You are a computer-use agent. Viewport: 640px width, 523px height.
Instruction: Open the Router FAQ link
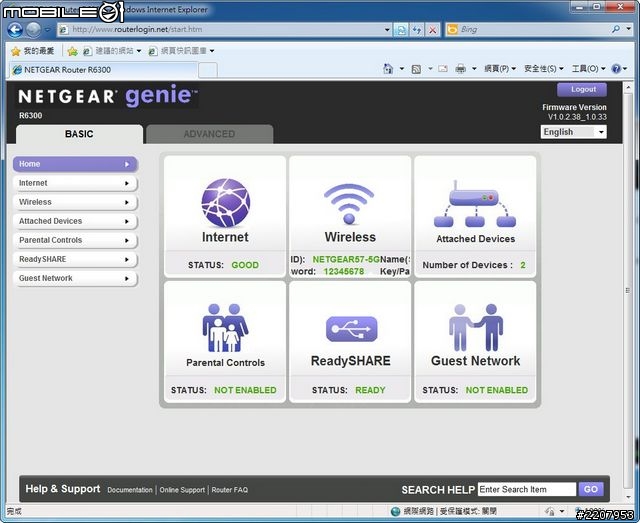point(229,490)
